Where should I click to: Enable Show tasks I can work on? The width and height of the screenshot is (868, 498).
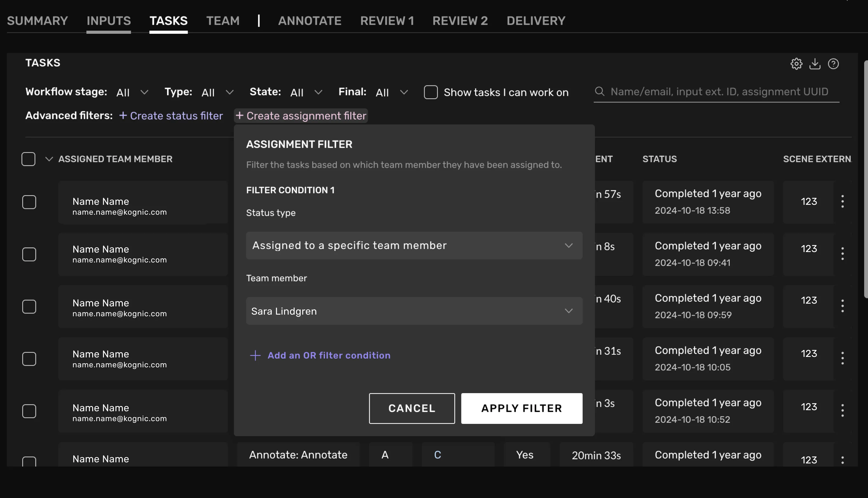click(431, 92)
